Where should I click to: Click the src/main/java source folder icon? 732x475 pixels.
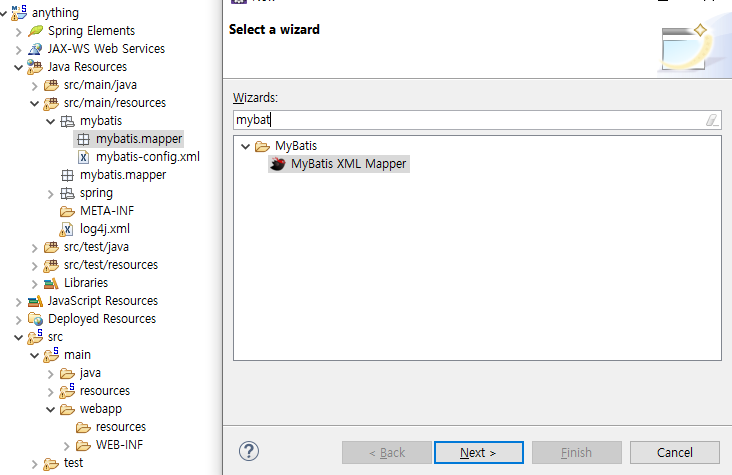click(51, 85)
